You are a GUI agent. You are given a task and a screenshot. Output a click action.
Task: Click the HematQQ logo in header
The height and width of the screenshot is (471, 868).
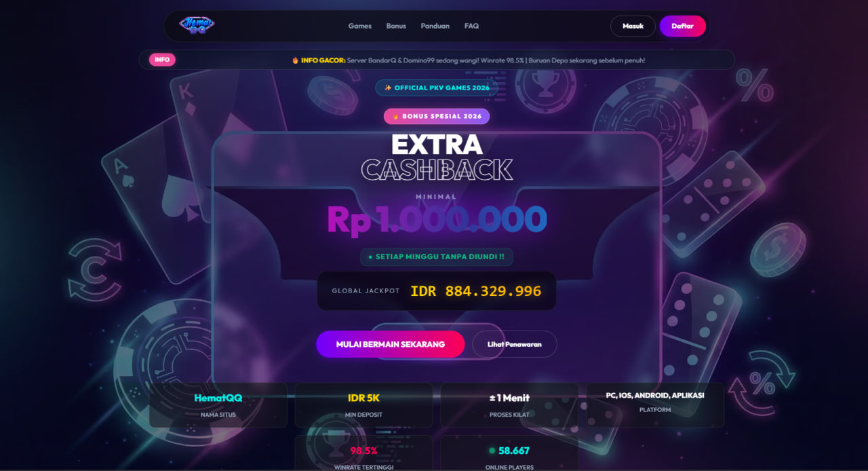197,26
